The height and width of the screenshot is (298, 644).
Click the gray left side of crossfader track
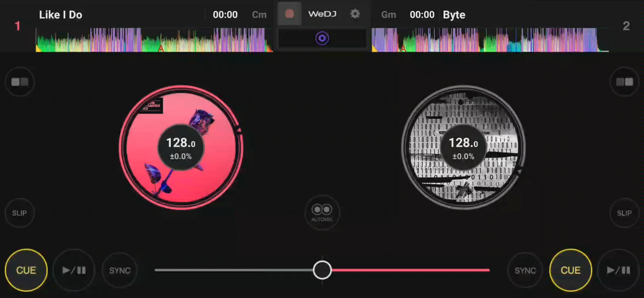(234, 270)
